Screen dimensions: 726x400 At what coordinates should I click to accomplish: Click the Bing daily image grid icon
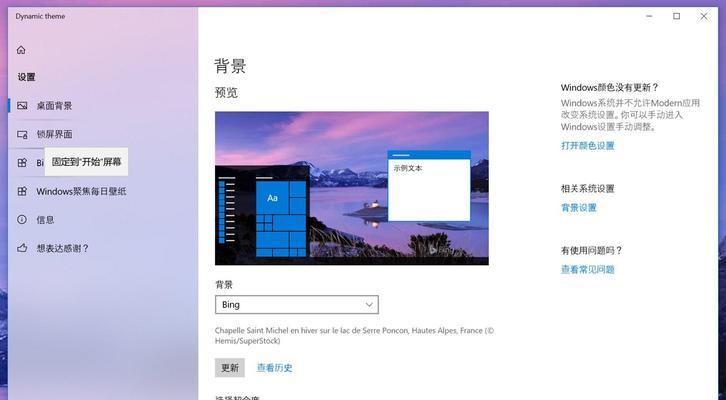pos(22,162)
